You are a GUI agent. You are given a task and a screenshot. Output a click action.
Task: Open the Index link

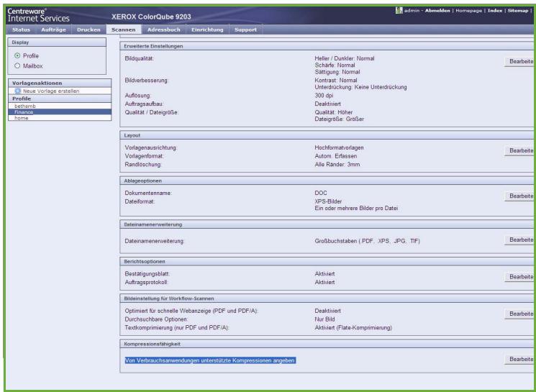pyautogui.click(x=495, y=11)
